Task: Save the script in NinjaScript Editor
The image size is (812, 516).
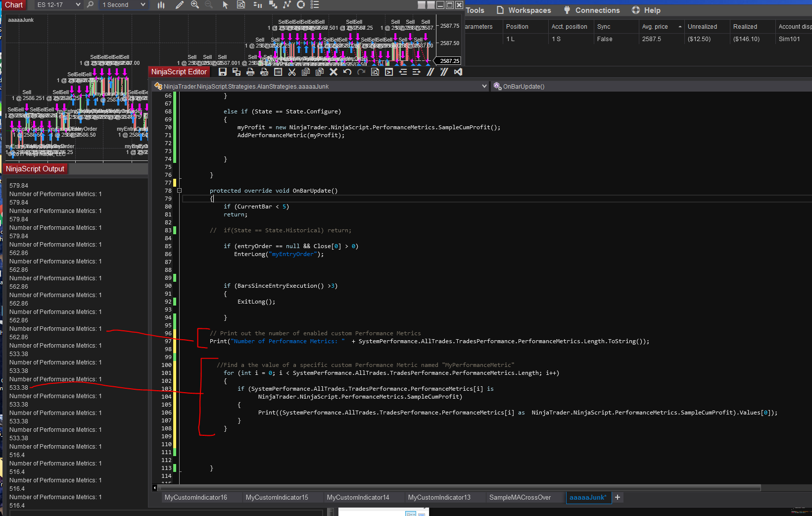Action: [223, 72]
